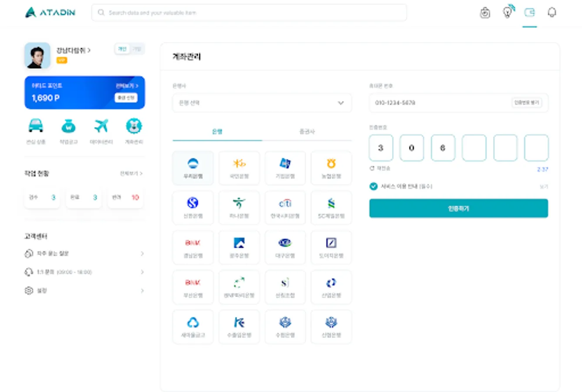Select SC제일은행 bank tile
Viewport: 582px width, 392px height.
coord(331,207)
